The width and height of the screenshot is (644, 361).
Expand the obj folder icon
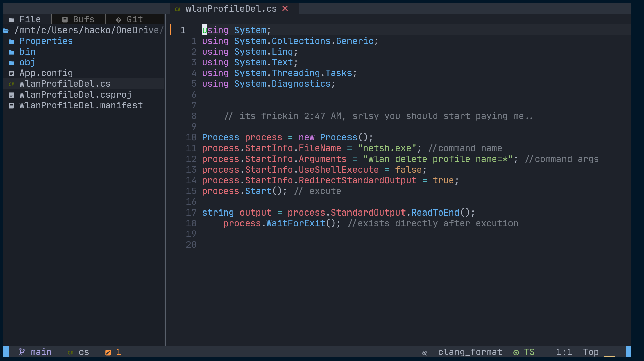[x=11, y=63]
